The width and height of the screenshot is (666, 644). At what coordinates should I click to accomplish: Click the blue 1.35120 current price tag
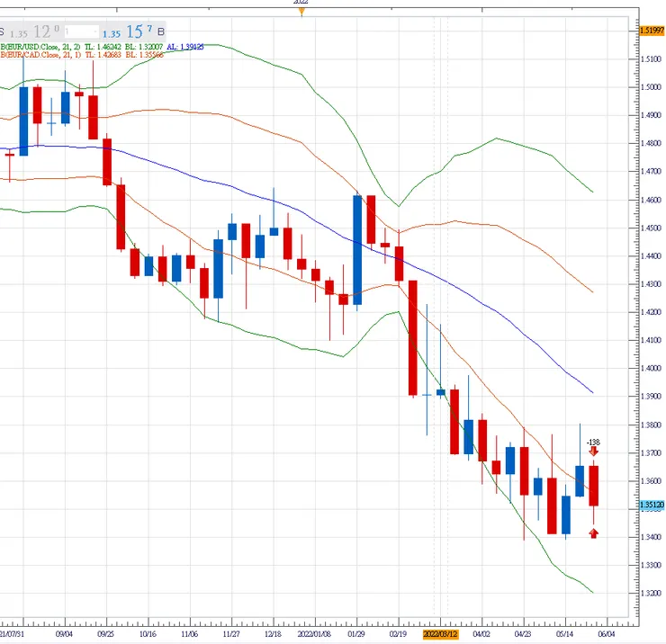pyautogui.click(x=652, y=505)
